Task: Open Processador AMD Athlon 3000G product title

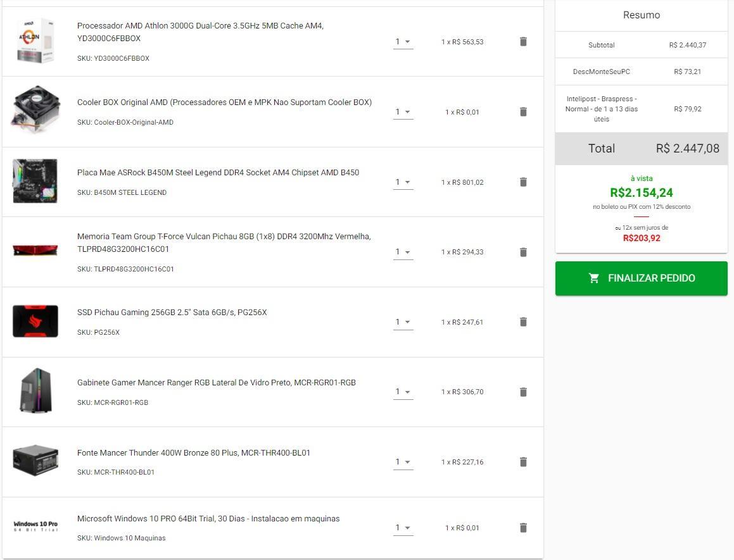Action: 200,32
